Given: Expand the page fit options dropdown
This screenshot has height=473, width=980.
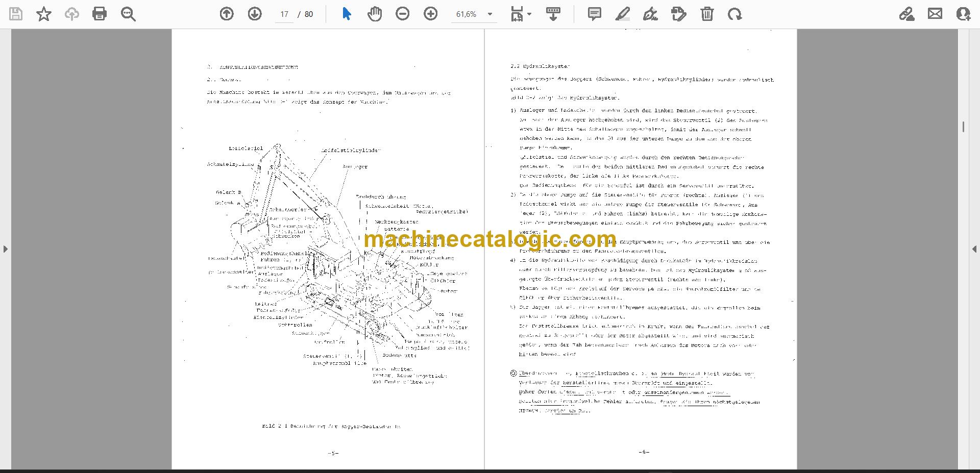Looking at the screenshot, I should tap(521, 14).
